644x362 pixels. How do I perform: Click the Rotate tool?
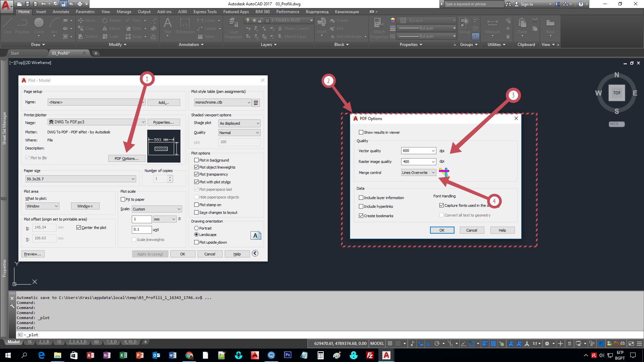112,20
